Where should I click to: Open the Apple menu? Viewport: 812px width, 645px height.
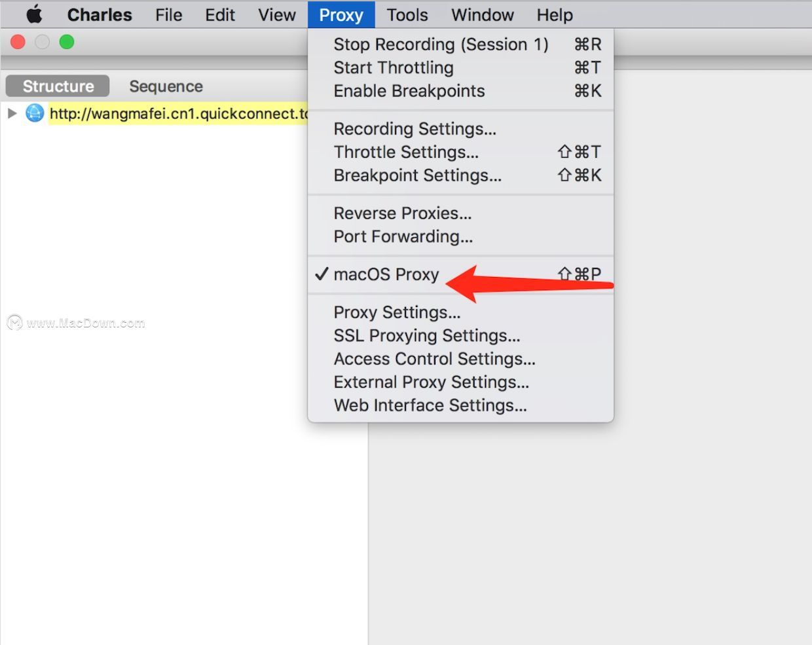[x=34, y=14]
